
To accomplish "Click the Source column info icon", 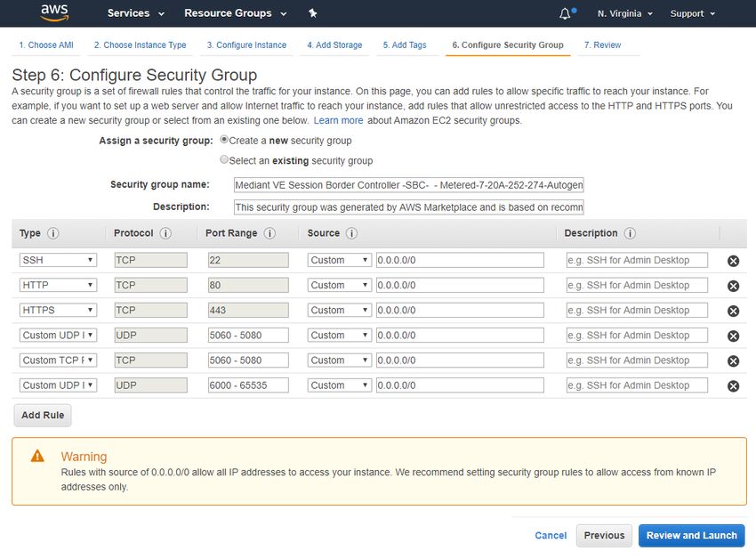I will (x=351, y=233).
